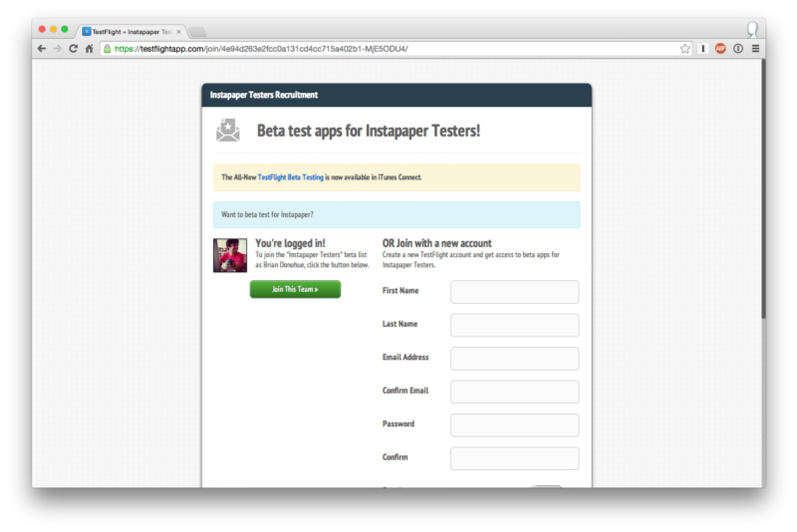Go back with the browser back arrow
The height and width of the screenshot is (532, 797).
click(x=42, y=49)
